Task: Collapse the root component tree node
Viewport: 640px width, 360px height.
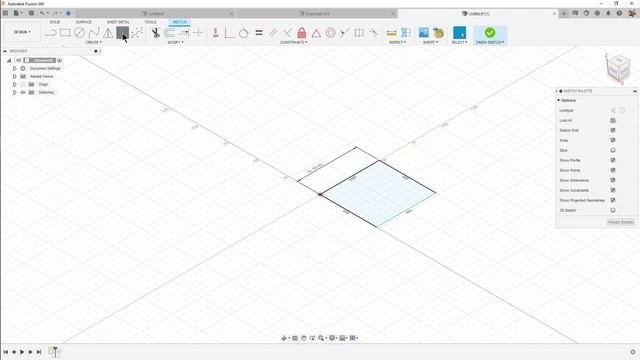Action: (x=9, y=60)
